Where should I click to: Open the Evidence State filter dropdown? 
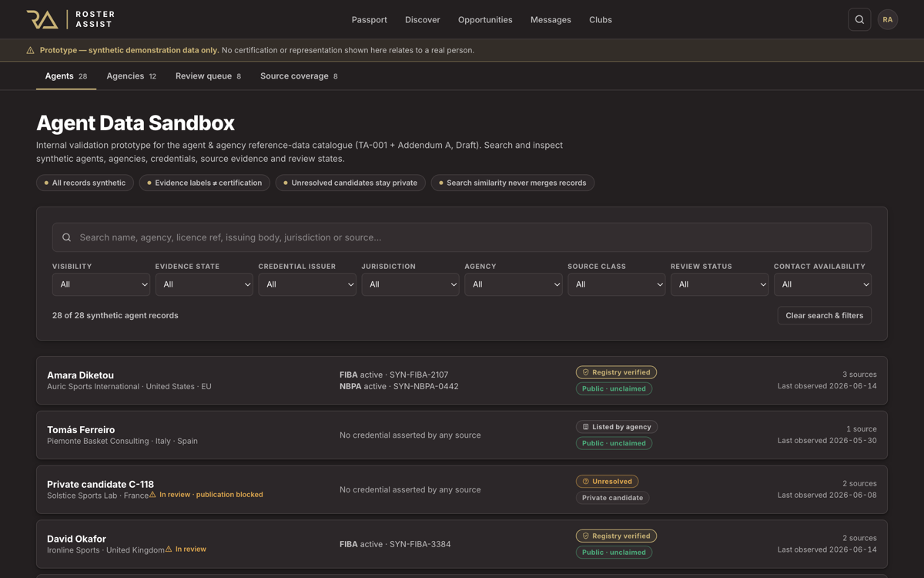click(x=204, y=284)
